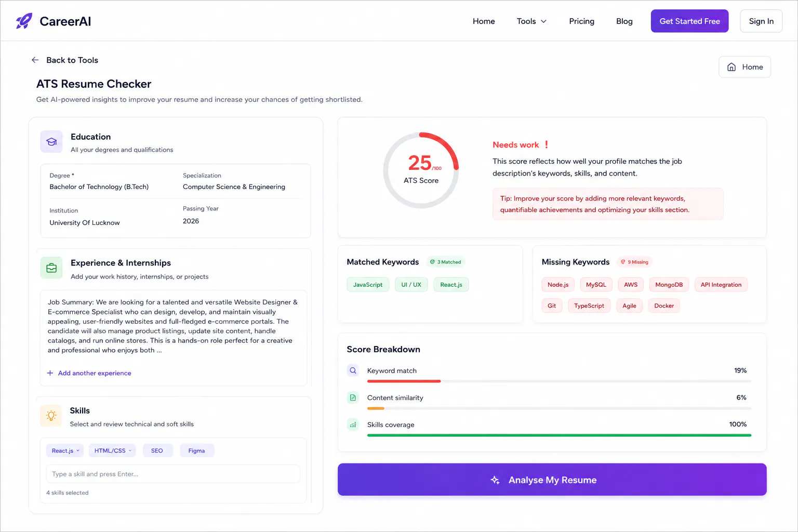Screen dimensions: 798x532
Task: Click the Skills lightbulb icon
Action: pyautogui.click(x=51, y=416)
